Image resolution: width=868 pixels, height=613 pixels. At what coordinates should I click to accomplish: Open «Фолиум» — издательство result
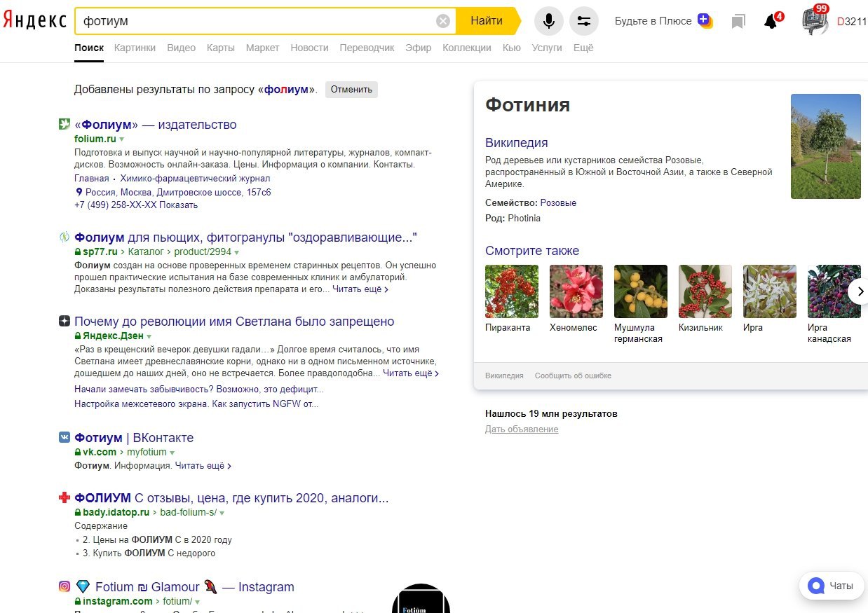point(156,125)
